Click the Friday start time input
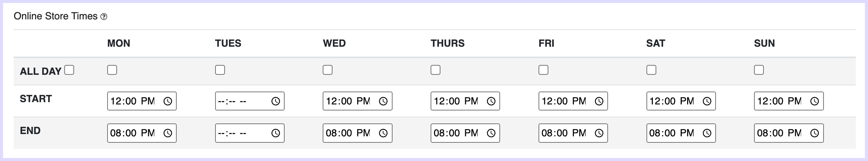Viewport: 868px width, 161px height. (x=573, y=101)
